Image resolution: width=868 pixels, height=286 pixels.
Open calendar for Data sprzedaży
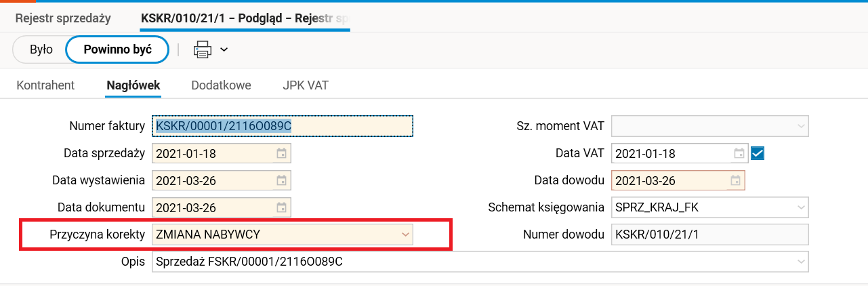pos(281,154)
